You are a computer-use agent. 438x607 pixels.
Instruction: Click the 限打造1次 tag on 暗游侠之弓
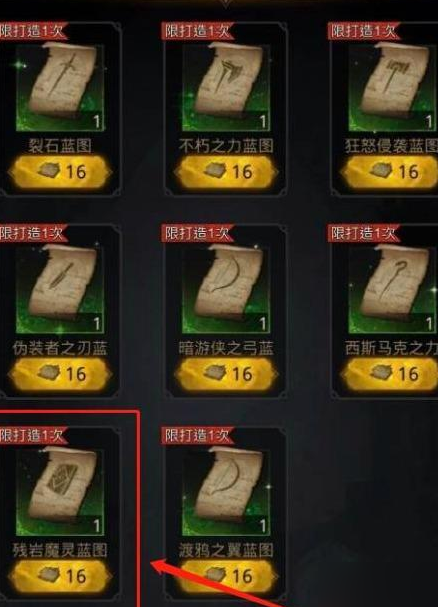click(198, 233)
